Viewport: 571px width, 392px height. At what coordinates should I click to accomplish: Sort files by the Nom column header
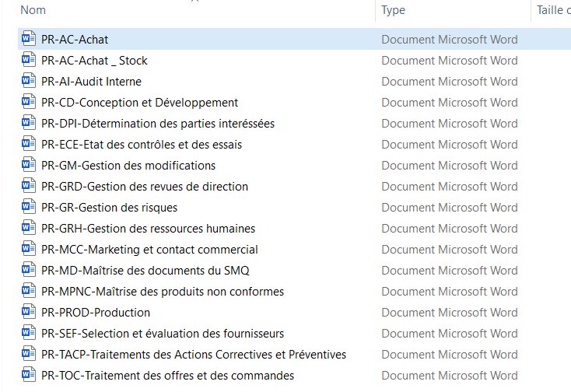click(33, 10)
